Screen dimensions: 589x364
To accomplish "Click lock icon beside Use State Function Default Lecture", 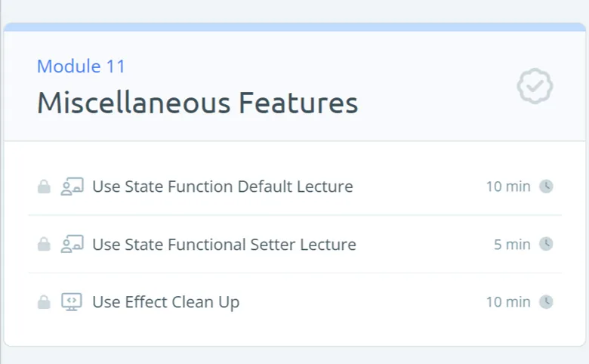I will (x=44, y=187).
